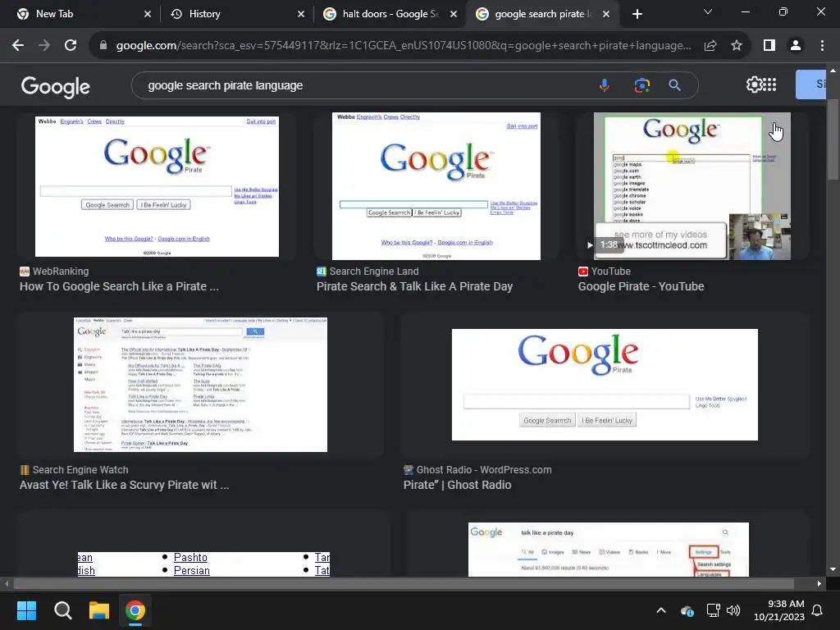
Task: Open the Pashto Persian language list image
Action: (203, 564)
